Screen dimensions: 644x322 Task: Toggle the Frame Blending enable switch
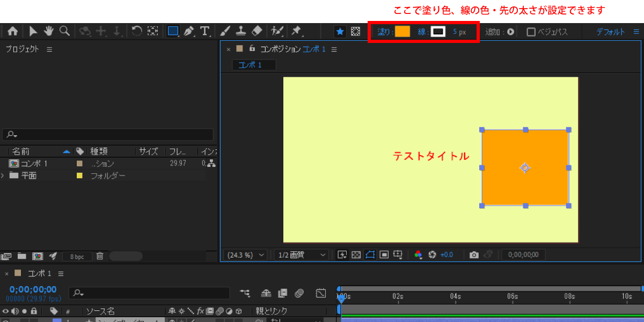coord(283,293)
